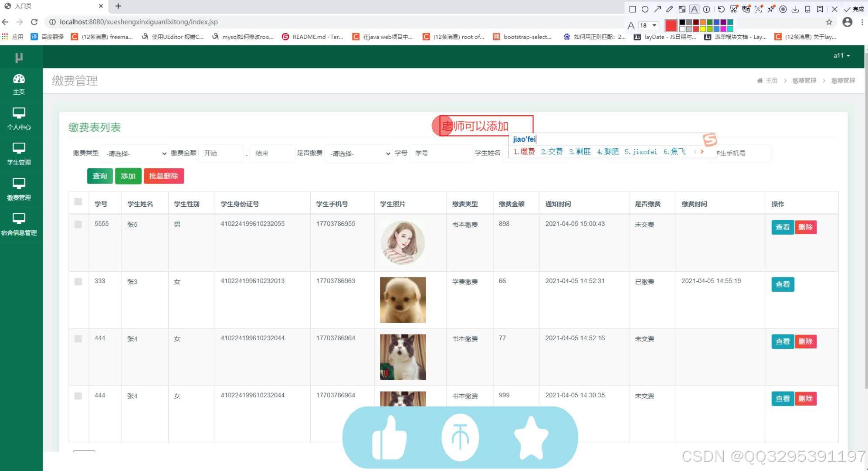Click 删除 for the amount 999 row
The height and width of the screenshot is (471, 868).
(805, 398)
